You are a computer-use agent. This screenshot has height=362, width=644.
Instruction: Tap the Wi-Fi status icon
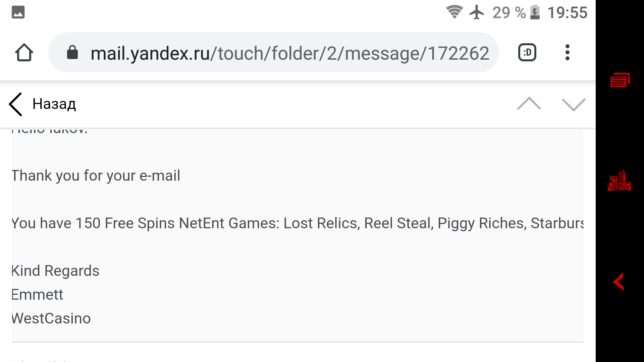(x=454, y=12)
